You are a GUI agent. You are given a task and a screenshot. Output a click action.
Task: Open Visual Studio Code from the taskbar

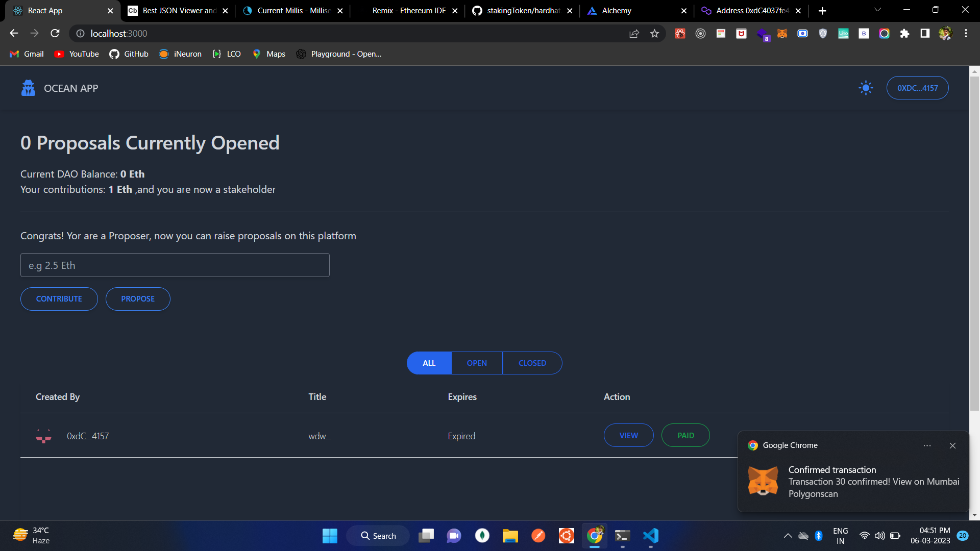click(x=650, y=535)
